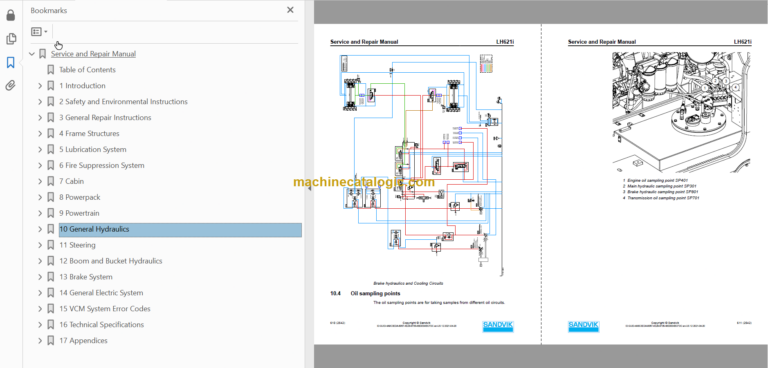This screenshot has height=368, width=768.
Task: Click the oil sampling points engine illustration
Action: (681, 113)
